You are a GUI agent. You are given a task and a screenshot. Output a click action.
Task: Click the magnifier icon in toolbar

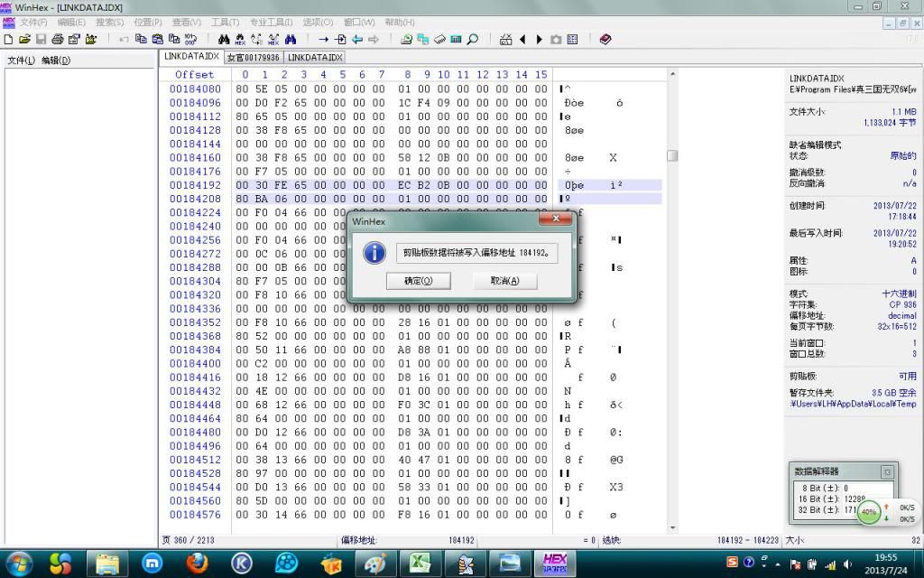473,40
